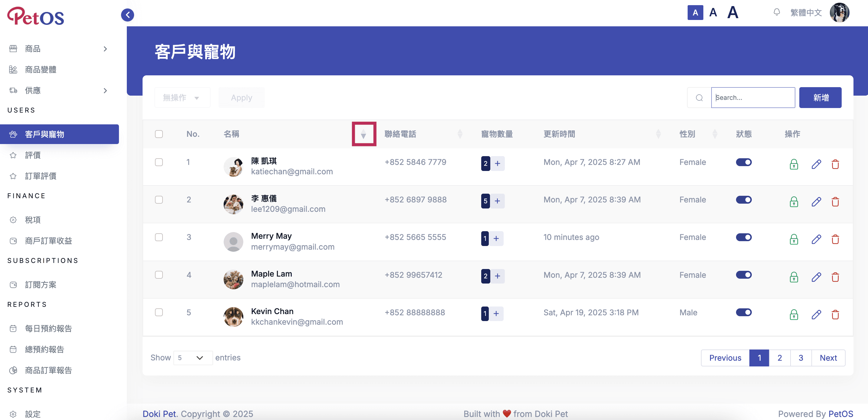Focus the Search input field
The height and width of the screenshot is (420, 868).
753,98
